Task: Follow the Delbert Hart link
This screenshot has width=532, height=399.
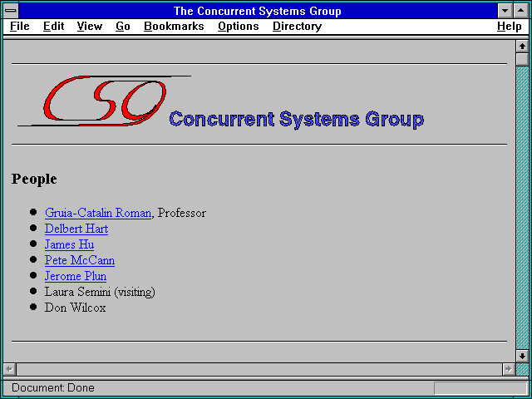Action: [x=76, y=229]
